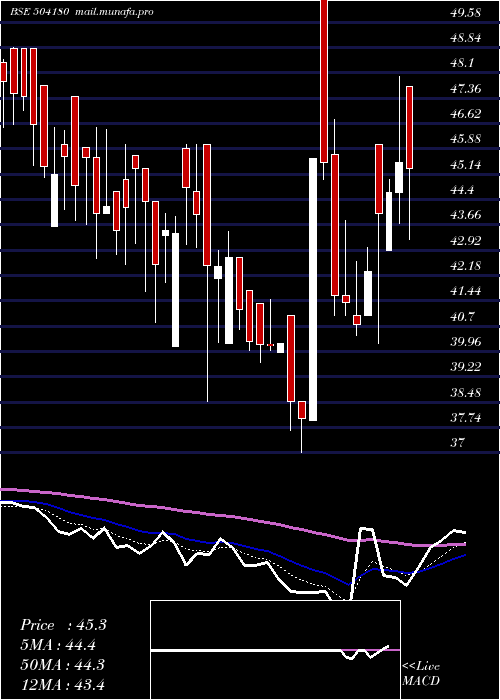Select the 42.92 price axis label

pyautogui.click(x=465, y=240)
